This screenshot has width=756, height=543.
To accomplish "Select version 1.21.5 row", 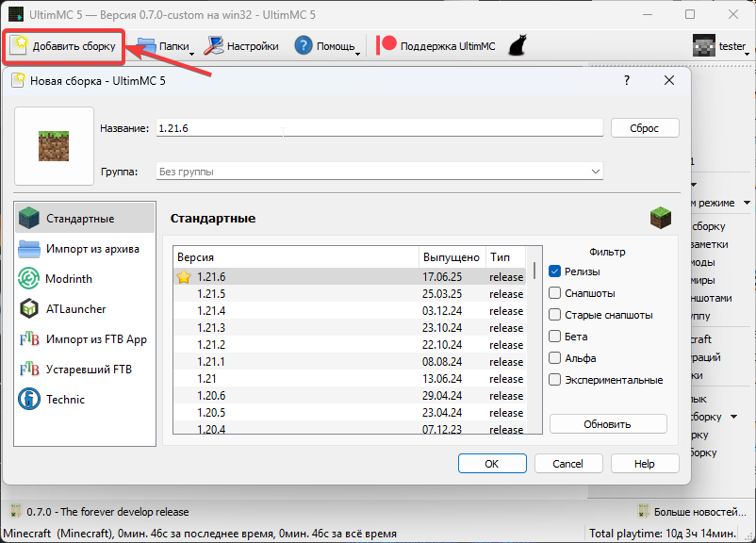I will coord(349,294).
